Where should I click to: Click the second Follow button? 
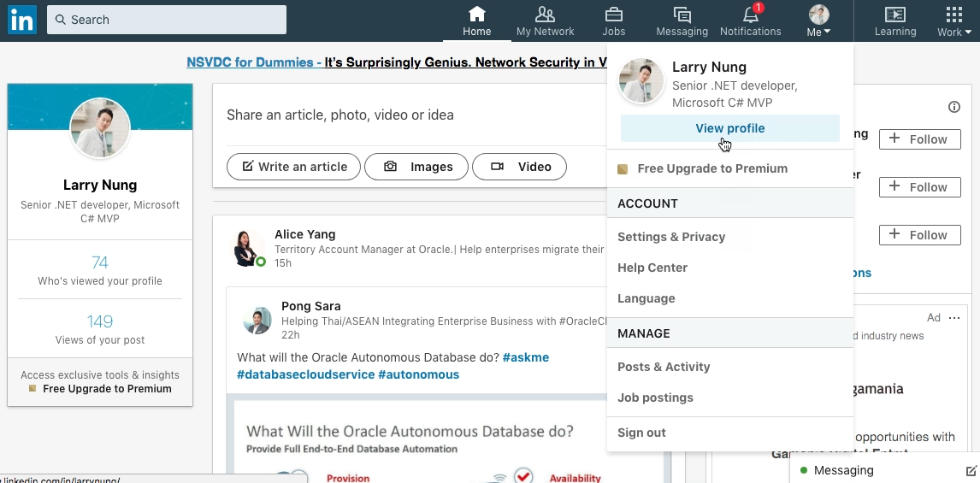919,187
